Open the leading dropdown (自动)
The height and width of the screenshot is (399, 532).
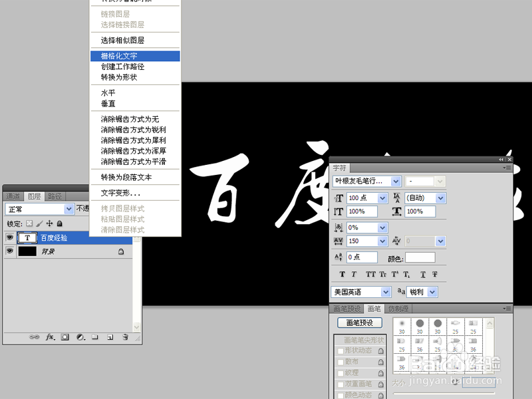pos(440,198)
